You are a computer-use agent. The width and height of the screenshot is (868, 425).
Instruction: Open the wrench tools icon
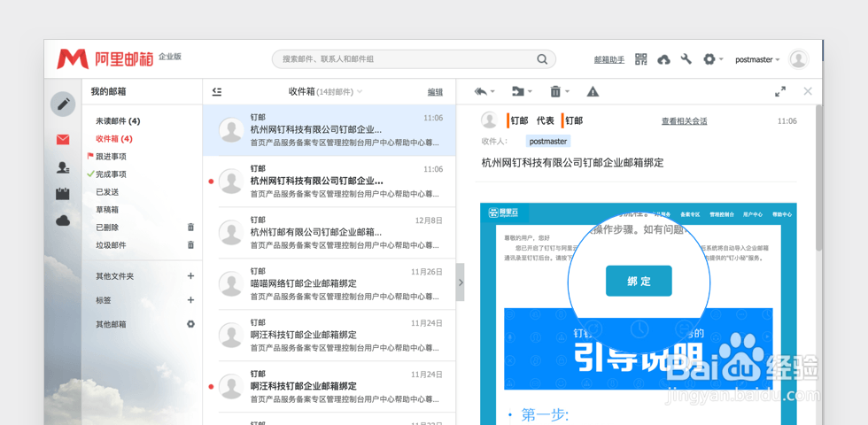(x=686, y=58)
